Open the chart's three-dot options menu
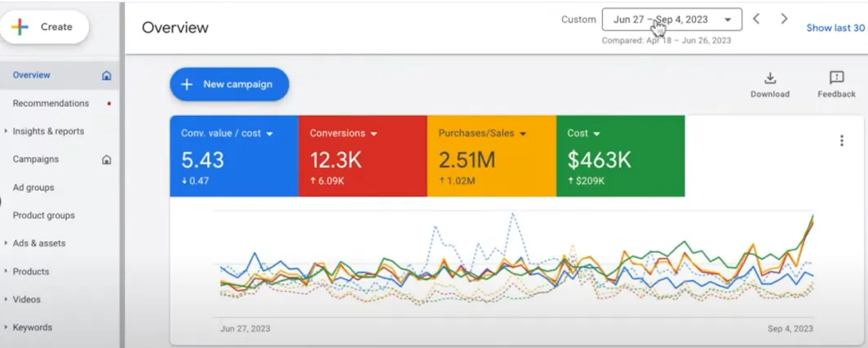The height and width of the screenshot is (348, 868). 841,141
